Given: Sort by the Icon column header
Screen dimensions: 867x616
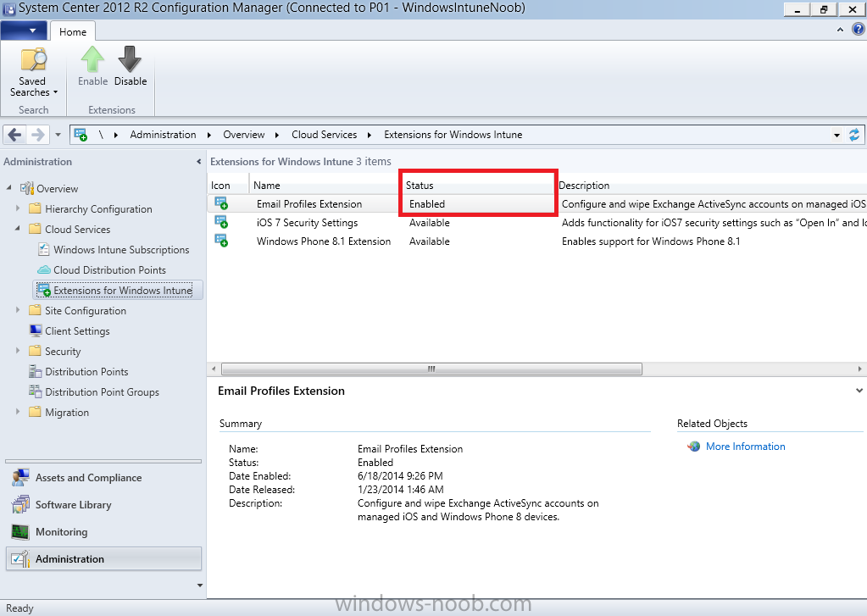Looking at the screenshot, I should click(x=228, y=186).
